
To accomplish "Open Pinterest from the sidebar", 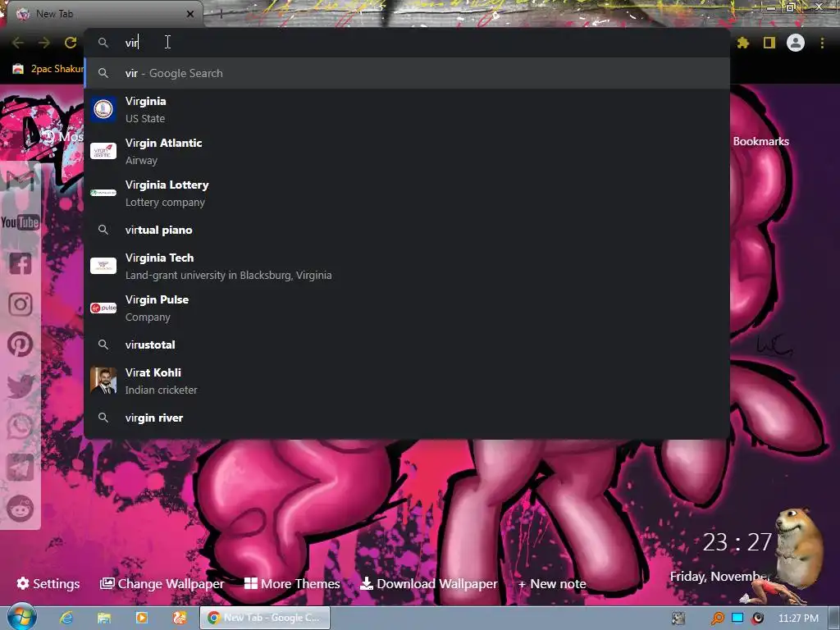I will pos(21,345).
